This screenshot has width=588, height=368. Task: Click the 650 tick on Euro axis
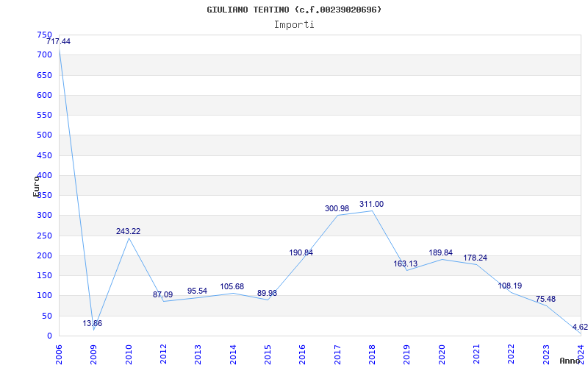(44, 75)
